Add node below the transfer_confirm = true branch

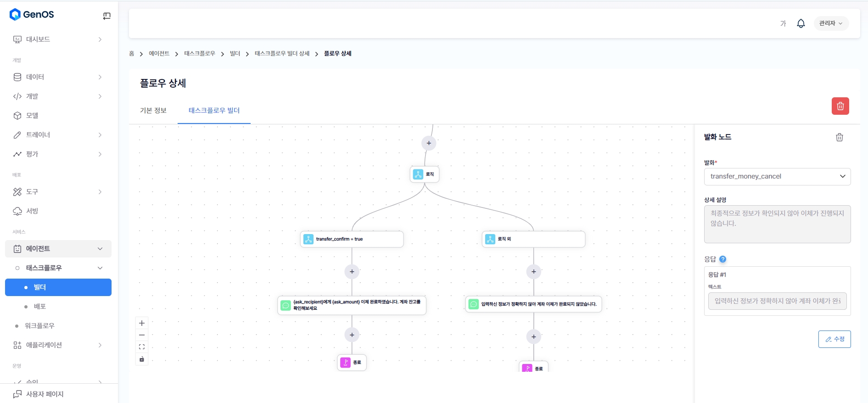(x=352, y=272)
